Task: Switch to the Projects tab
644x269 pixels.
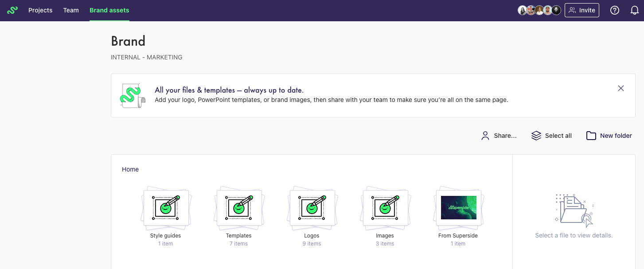Action: (40, 10)
